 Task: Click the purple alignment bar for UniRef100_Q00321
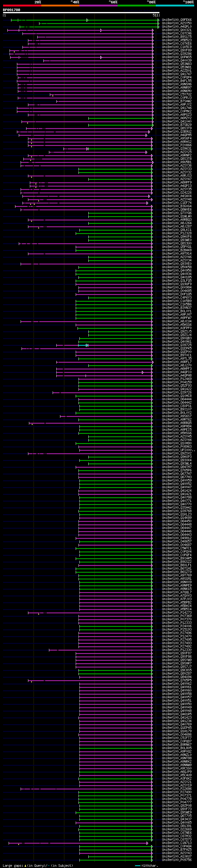[x=80, y=30]
